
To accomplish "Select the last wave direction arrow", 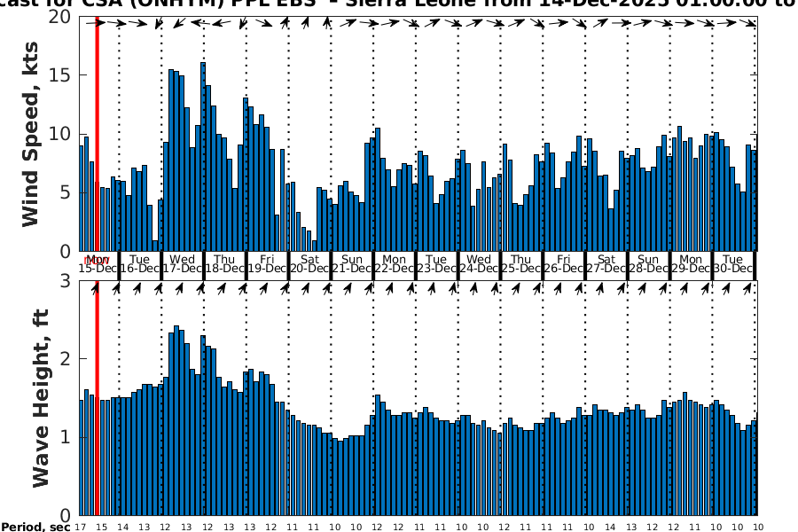I will click(x=752, y=288).
